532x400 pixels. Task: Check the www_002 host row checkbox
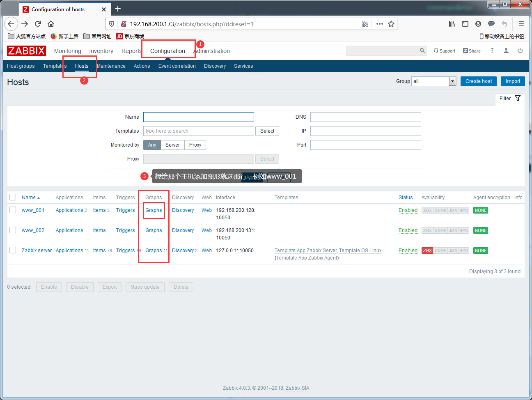(x=13, y=230)
